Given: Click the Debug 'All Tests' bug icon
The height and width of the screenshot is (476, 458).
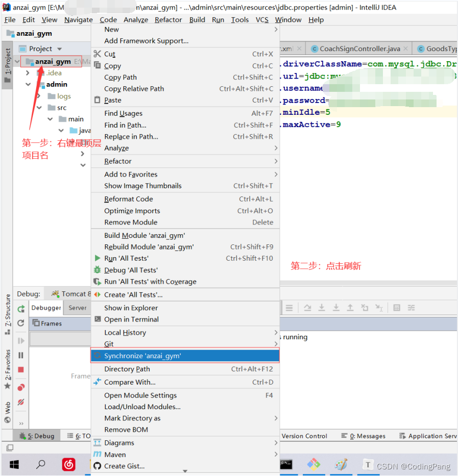Looking at the screenshot, I should click(97, 269).
